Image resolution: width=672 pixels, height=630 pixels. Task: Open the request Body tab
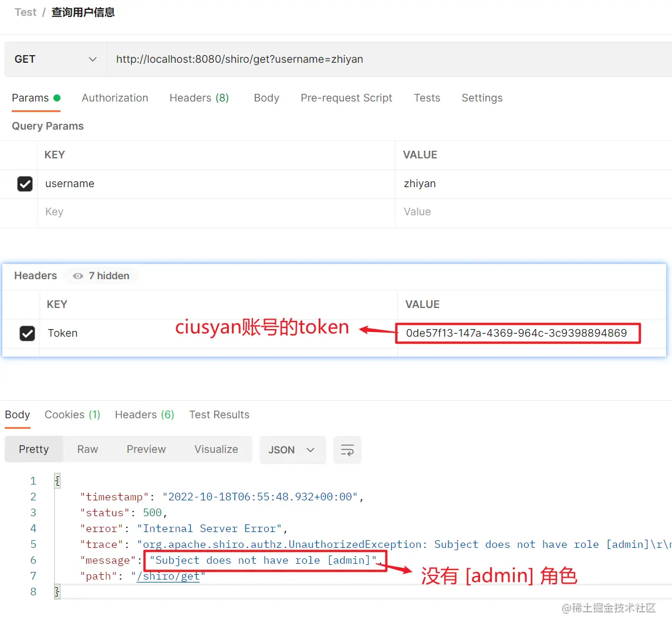266,98
